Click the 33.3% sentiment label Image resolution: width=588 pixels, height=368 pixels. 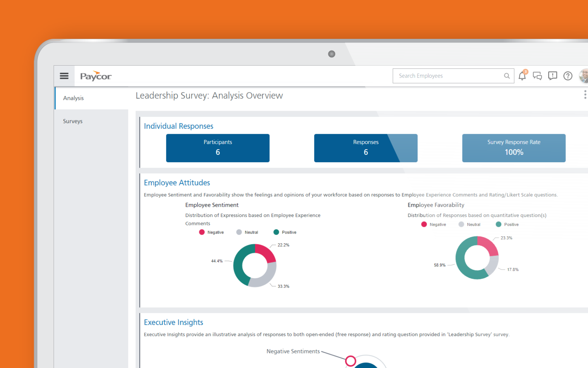283,286
